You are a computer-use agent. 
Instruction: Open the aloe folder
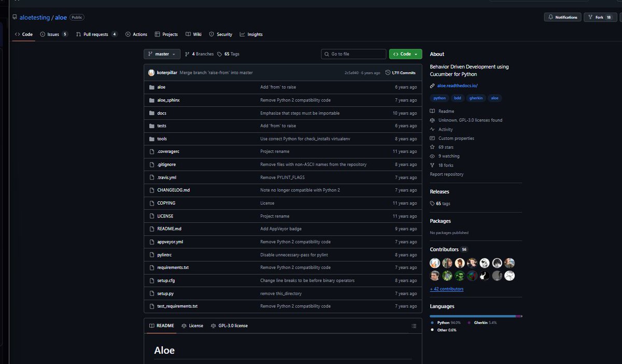point(161,87)
